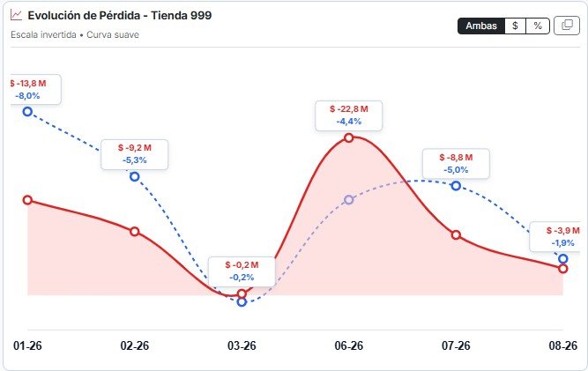Click the red data point for 07-26
Viewport: 588px width, 371px height.
point(456,235)
